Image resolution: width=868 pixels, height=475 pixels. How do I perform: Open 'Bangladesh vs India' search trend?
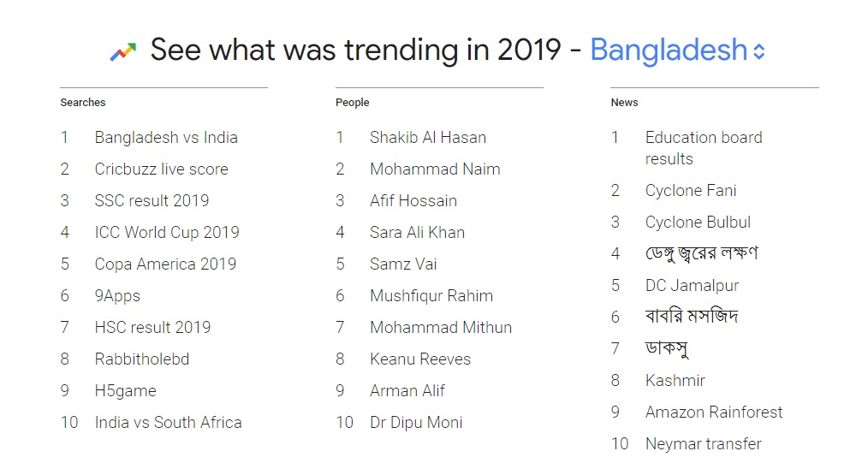pyautogui.click(x=166, y=138)
